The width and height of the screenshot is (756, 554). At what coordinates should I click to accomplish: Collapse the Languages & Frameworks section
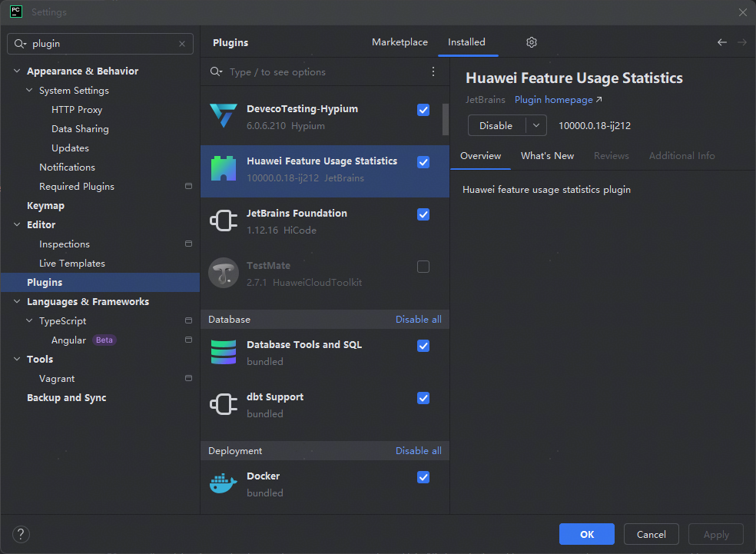coord(18,302)
